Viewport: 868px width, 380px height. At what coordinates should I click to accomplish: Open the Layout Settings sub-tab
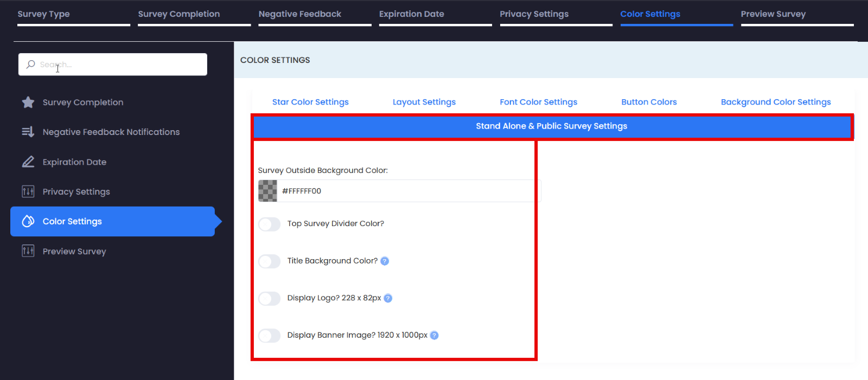tap(424, 102)
